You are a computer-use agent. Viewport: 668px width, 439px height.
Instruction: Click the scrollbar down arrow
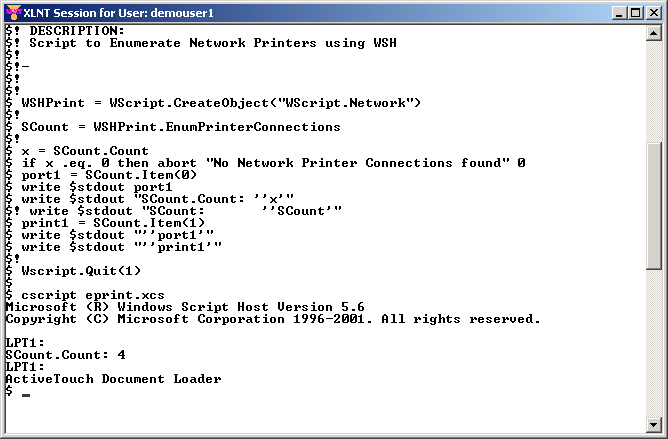654,424
